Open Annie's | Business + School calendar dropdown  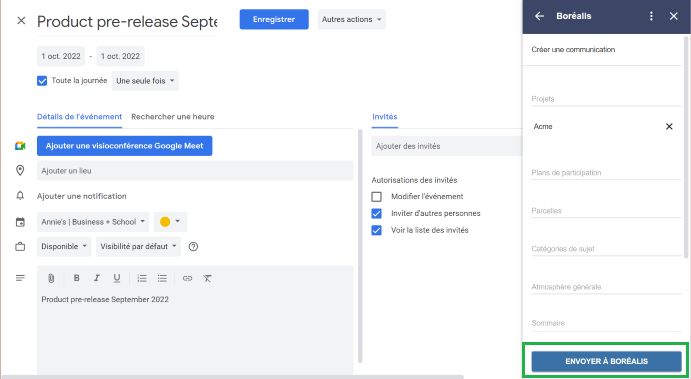tap(93, 222)
